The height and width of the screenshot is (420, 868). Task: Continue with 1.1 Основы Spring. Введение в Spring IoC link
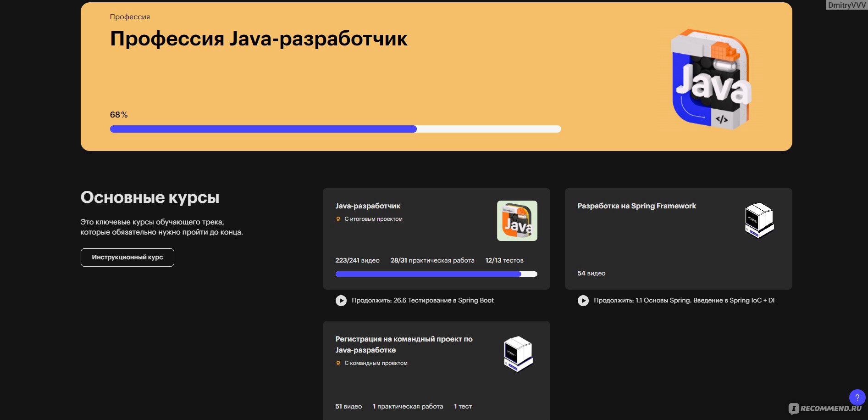click(x=684, y=301)
